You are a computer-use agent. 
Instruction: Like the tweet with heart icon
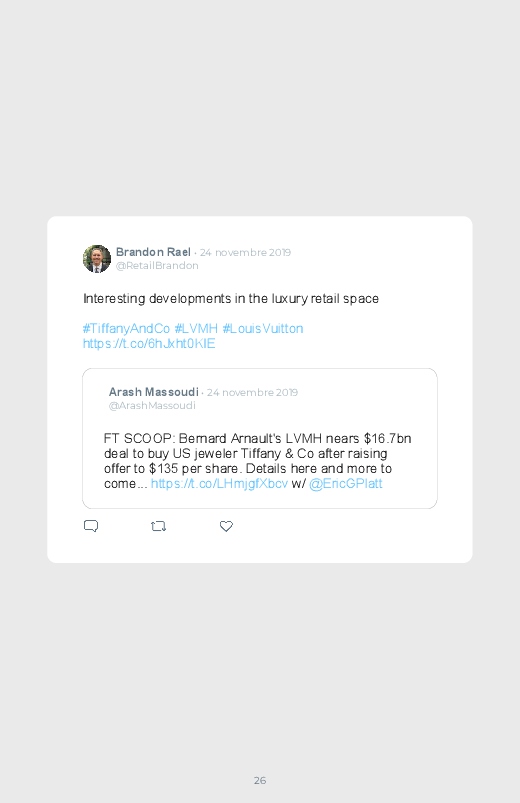click(226, 526)
